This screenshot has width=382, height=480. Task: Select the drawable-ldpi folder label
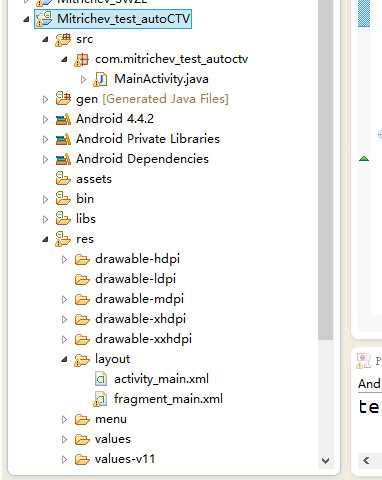136,279
